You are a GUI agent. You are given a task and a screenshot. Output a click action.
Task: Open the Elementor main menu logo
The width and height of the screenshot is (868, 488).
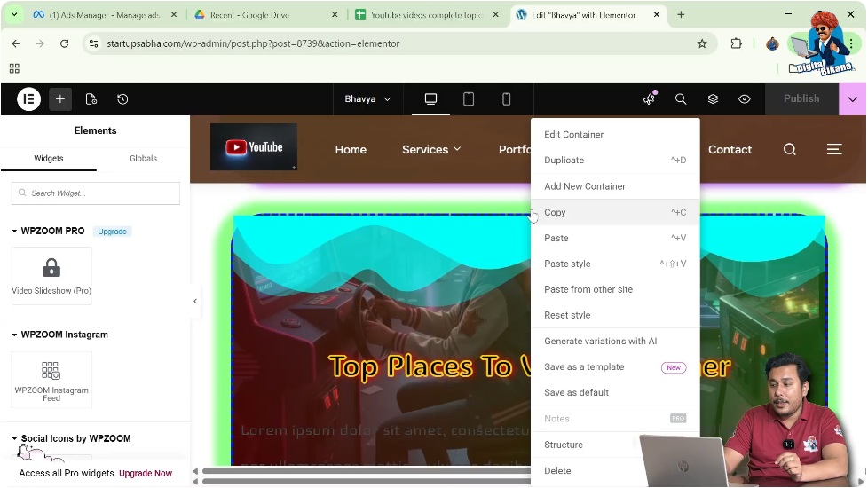pos(28,99)
